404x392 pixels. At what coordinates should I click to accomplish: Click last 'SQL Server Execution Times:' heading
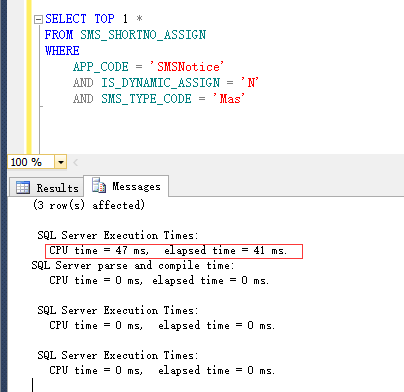118,355
